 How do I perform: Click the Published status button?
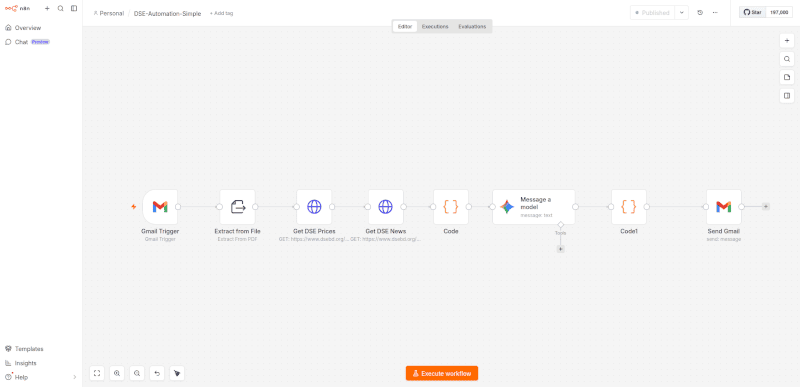652,13
